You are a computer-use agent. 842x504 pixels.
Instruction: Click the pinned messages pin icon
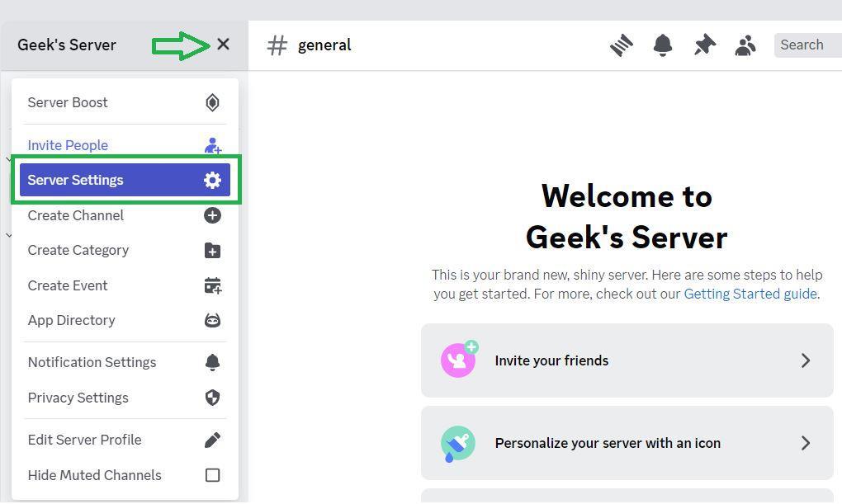tap(704, 45)
